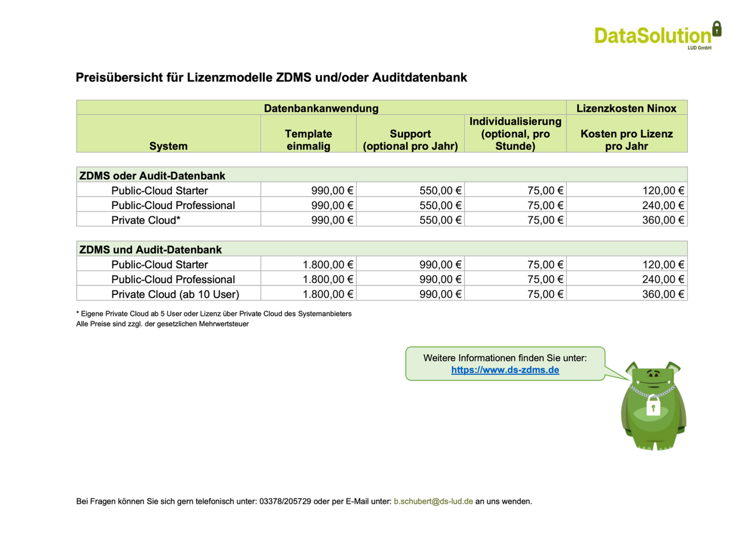
Task: Click the footnote "* Eigene Private Cloud ab 5 User..."
Action: (x=214, y=314)
